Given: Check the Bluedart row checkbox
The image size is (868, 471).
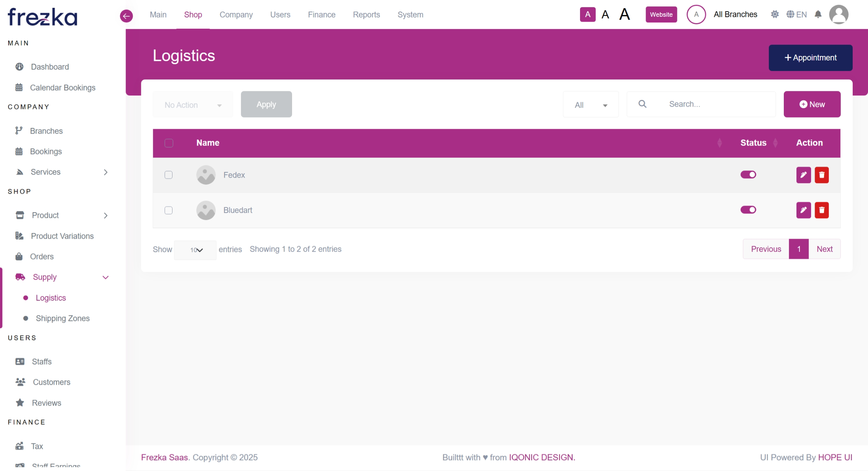Looking at the screenshot, I should [x=168, y=210].
